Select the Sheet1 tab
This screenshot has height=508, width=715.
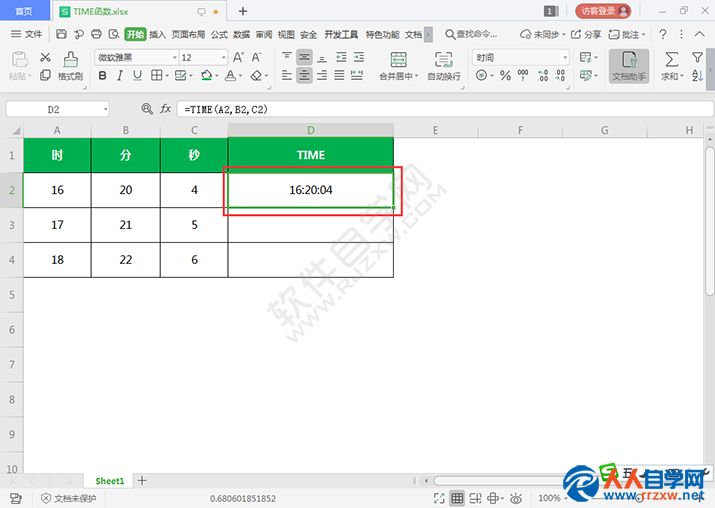tap(109, 481)
